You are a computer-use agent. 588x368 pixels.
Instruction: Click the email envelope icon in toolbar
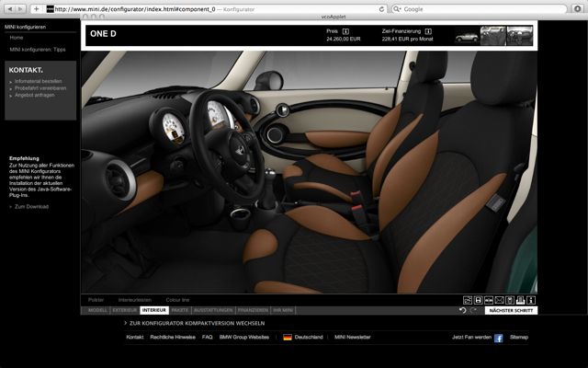[499, 300]
